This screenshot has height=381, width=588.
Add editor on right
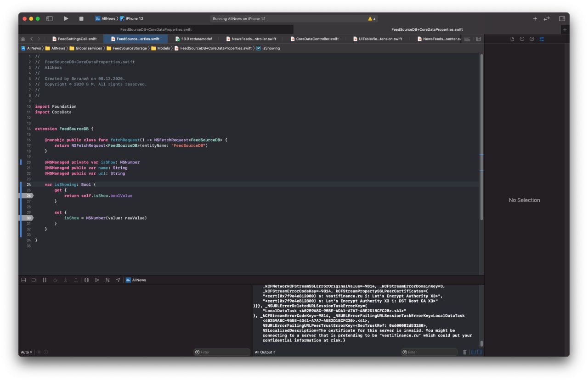(x=478, y=39)
